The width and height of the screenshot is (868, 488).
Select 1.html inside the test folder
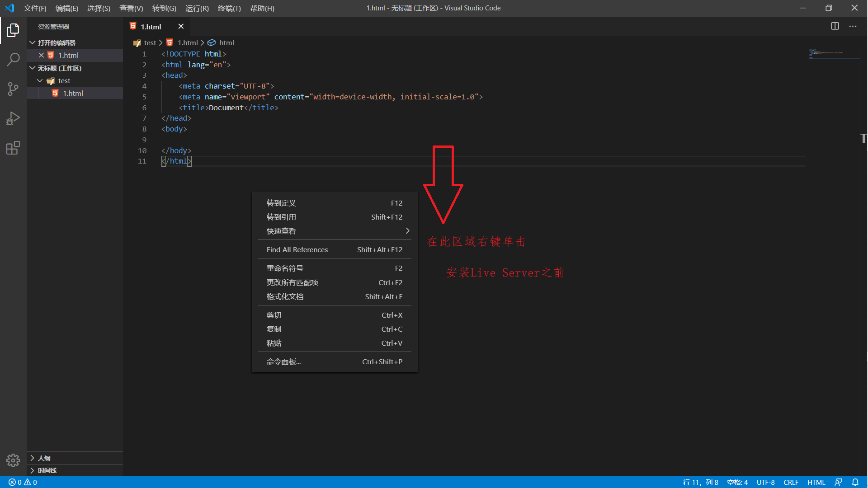pyautogui.click(x=72, y=93)
